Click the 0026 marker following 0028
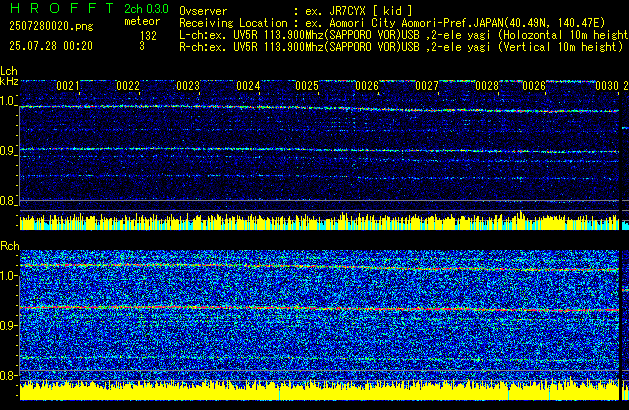The image size is (629, 410). [x=534, y=86]
